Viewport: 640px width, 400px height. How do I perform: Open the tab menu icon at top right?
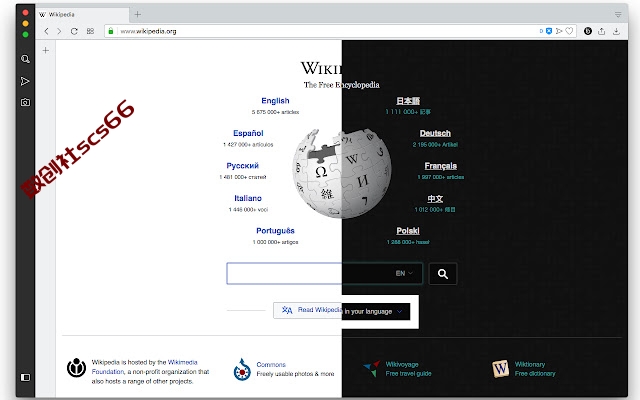tap(618, 15)
